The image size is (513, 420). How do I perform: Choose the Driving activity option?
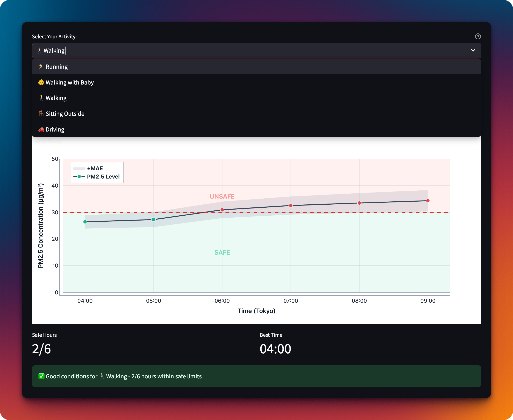tap(55, 129)
